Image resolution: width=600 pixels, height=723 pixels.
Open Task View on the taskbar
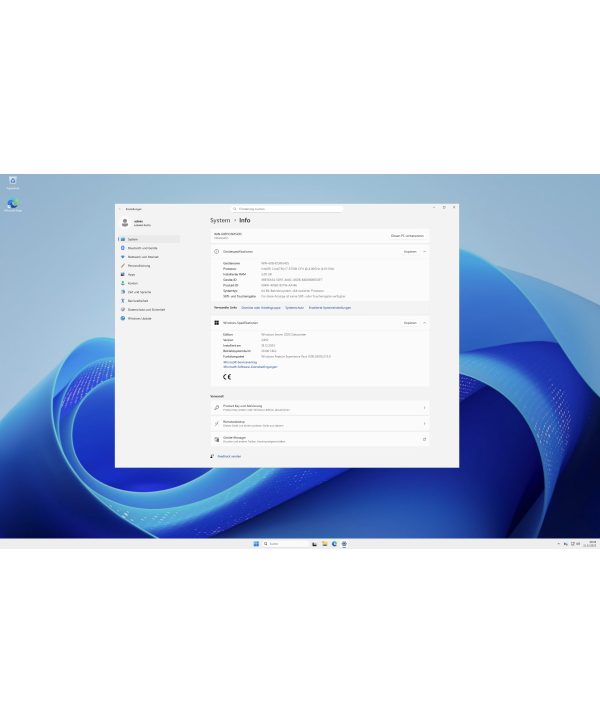click(x=315, y=544)
